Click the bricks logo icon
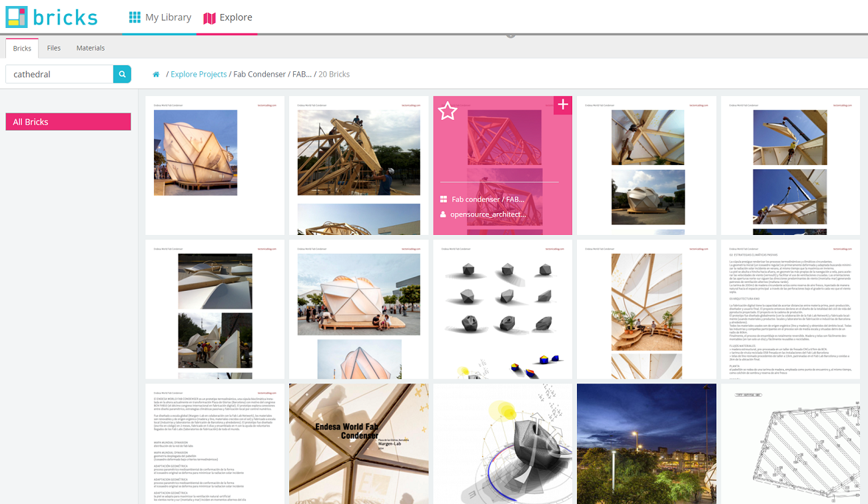 [17, 17]
